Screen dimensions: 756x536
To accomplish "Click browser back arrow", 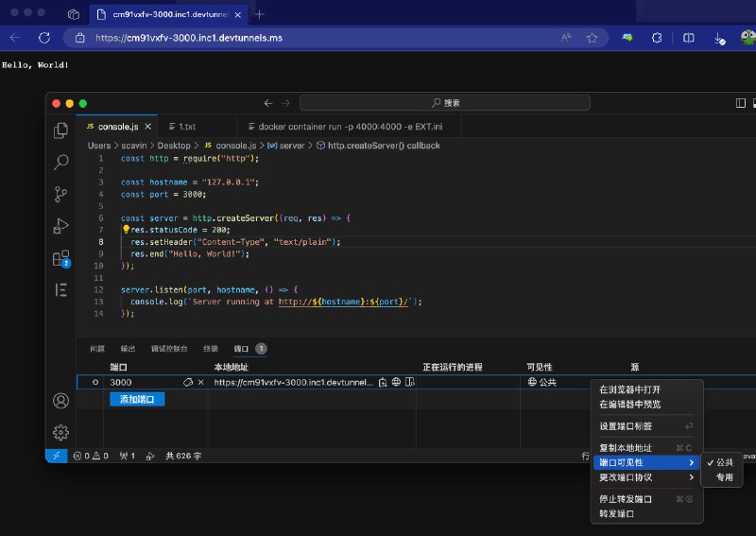I will 15,38.
